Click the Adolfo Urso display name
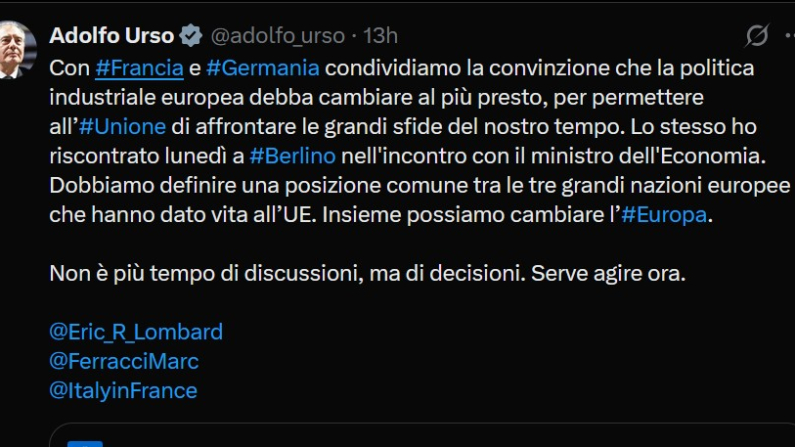The image size is (795, 447). tap(110, 36)
